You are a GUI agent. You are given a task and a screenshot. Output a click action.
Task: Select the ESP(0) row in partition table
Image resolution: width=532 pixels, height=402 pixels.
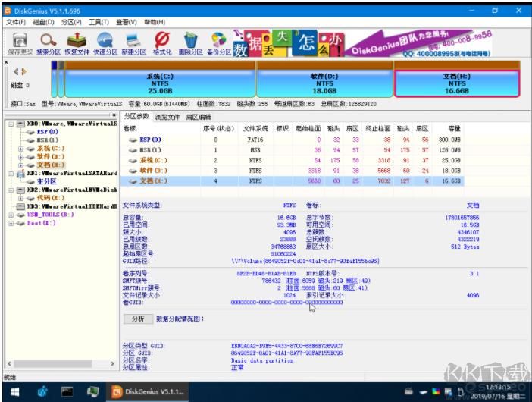tap(293, 140)
